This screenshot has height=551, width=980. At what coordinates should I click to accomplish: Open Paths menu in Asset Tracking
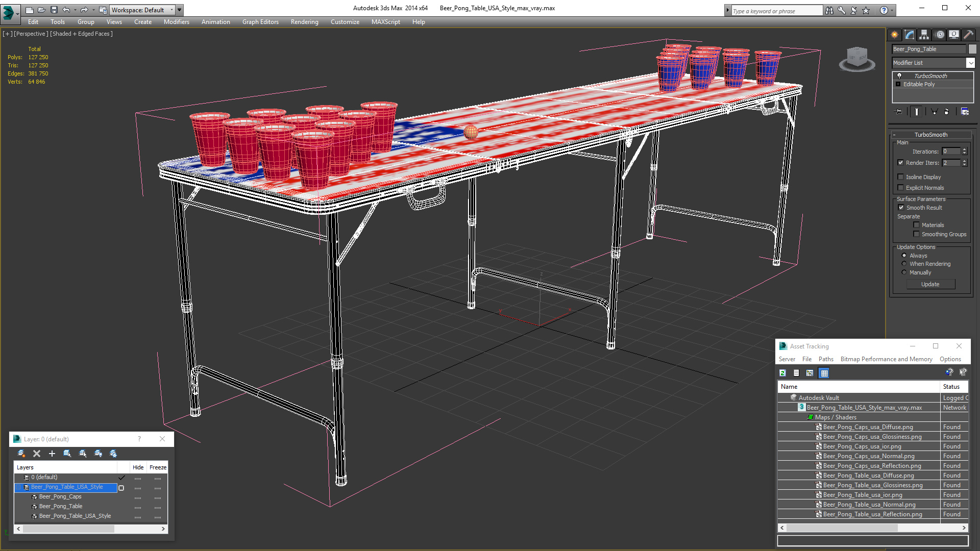click(x=826, y=359)
